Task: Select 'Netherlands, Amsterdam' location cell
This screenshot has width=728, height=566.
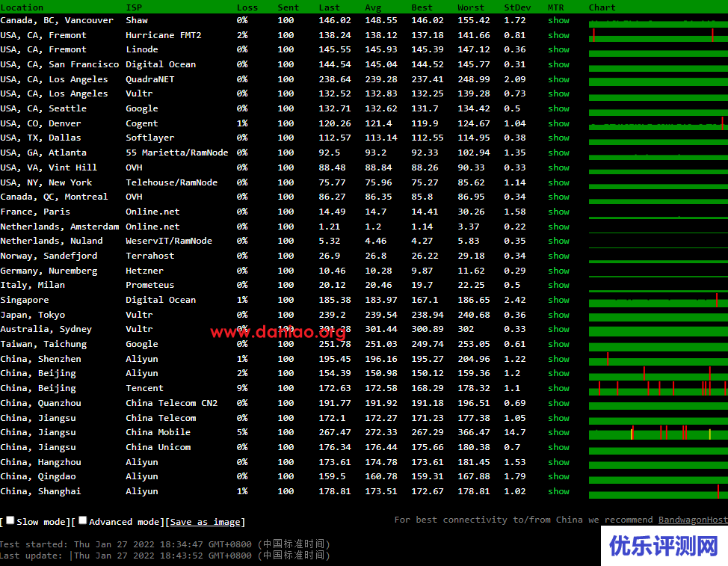Action: pyautogui.click(x=60, y=227)
